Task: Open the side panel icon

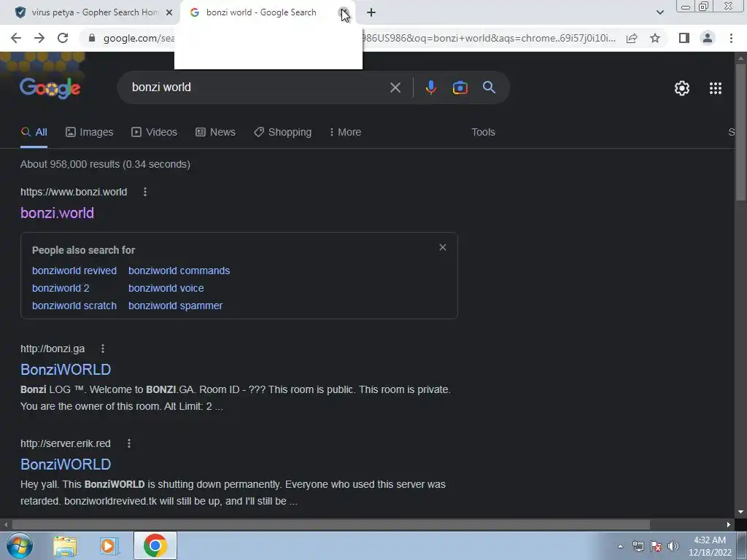Action: tap(684, 38)
